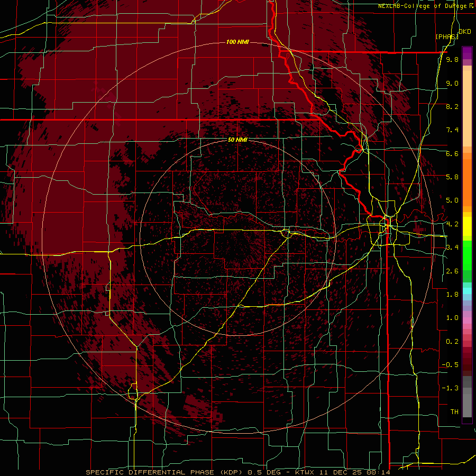Click the 1.8 value on the color scale
The height and width of the screenshot is (476, 476).
pyautogui.click(x=452, y=295)
